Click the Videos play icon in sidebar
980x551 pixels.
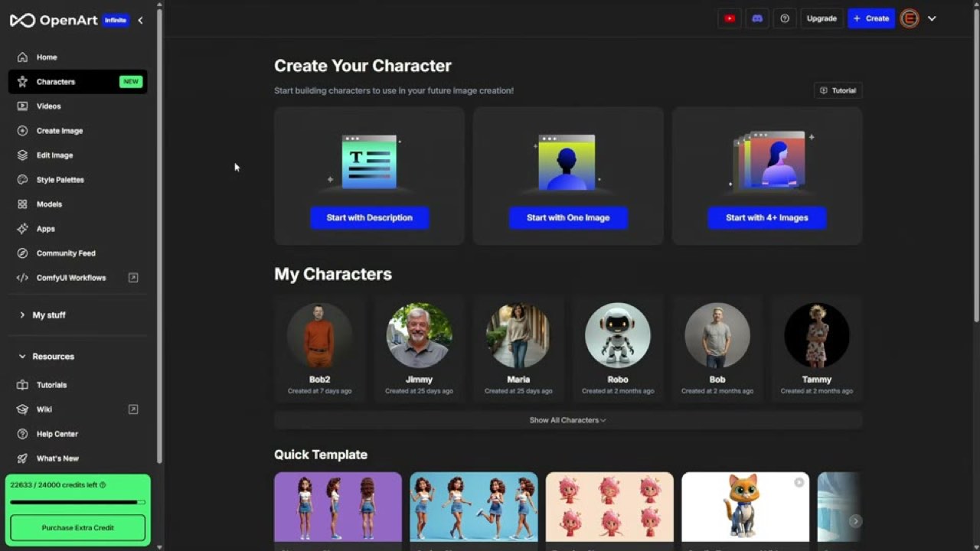(22, 106)
